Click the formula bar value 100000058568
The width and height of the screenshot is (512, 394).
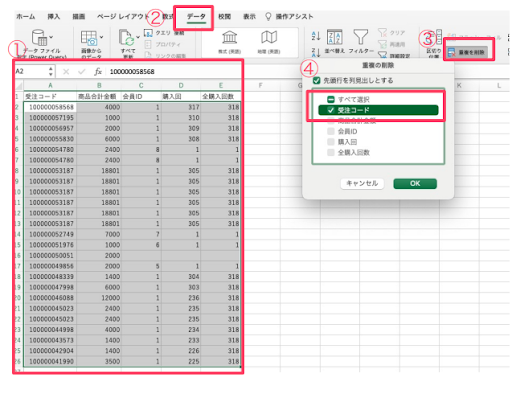(x=132, y=72)
